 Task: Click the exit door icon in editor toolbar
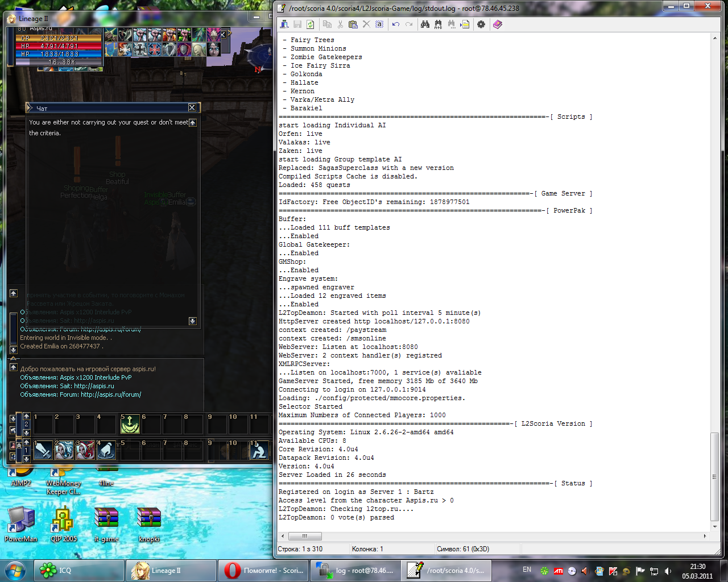click(284, 24)
